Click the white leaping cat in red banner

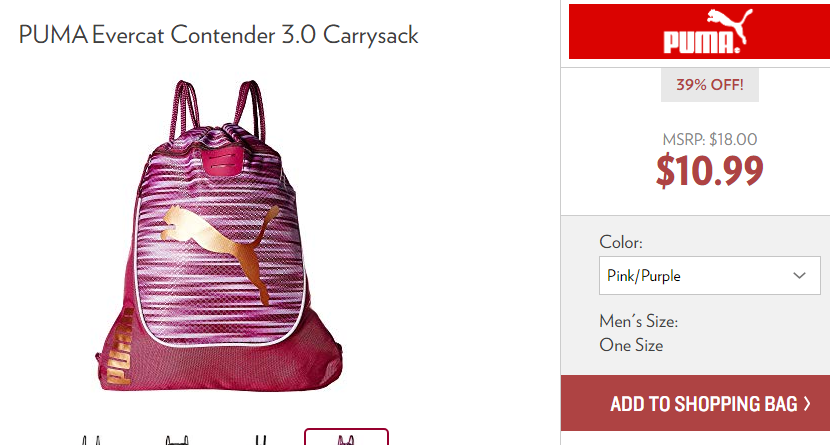[x=730, y=24]
